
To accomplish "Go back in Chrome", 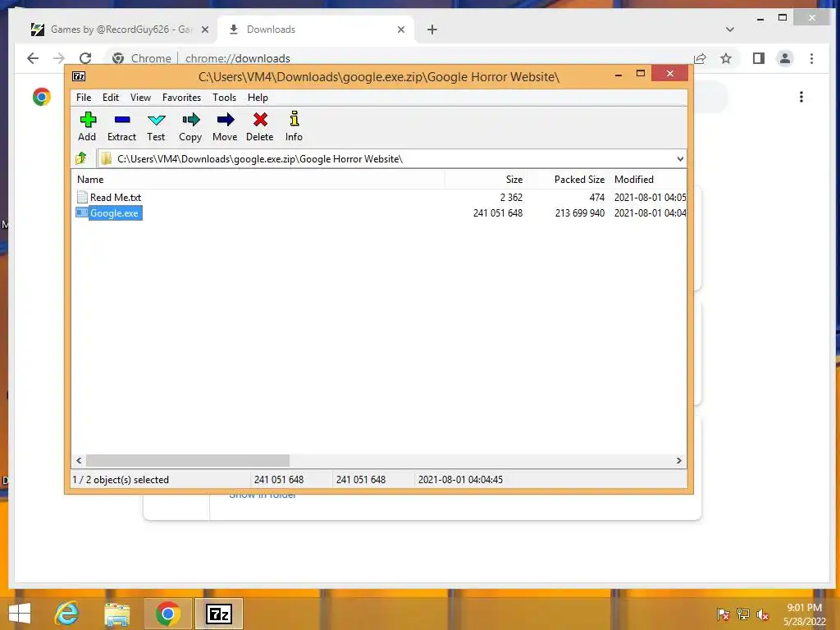I will pos(33,58).
